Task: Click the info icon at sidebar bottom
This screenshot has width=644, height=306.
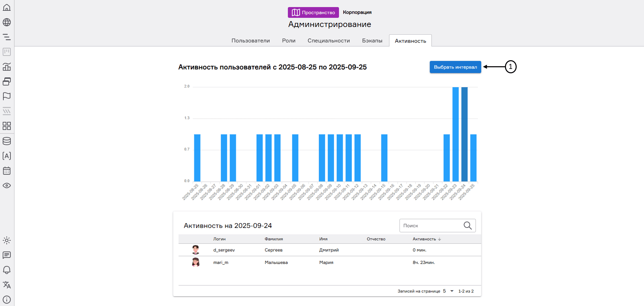Action: (7, 300)
